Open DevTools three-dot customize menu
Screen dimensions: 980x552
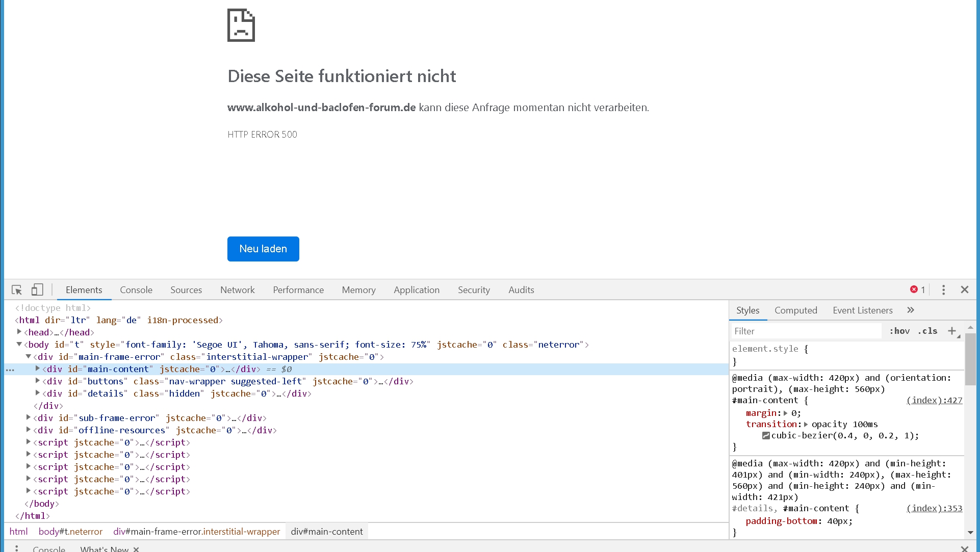[943, 290]
